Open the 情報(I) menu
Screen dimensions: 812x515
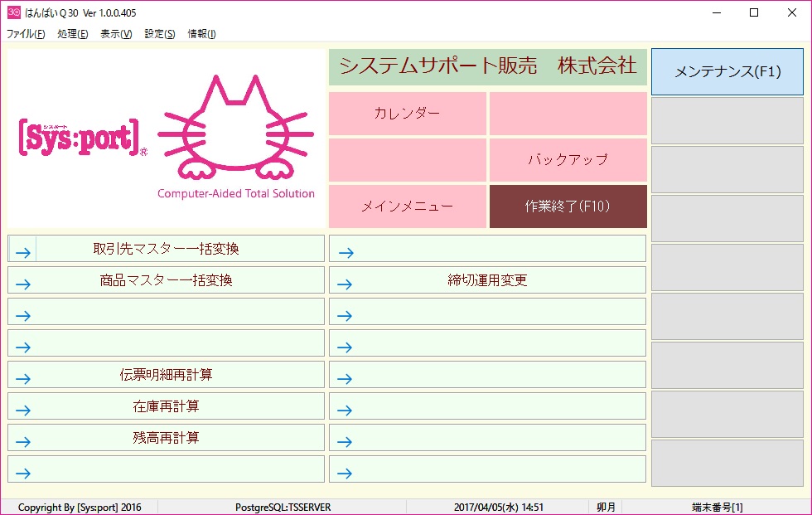[201, 34]
